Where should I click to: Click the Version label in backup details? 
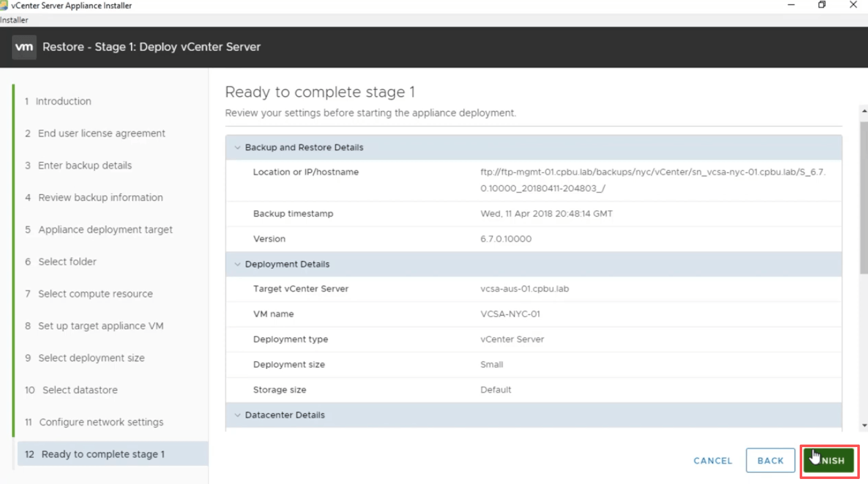(x=269, y=239)
